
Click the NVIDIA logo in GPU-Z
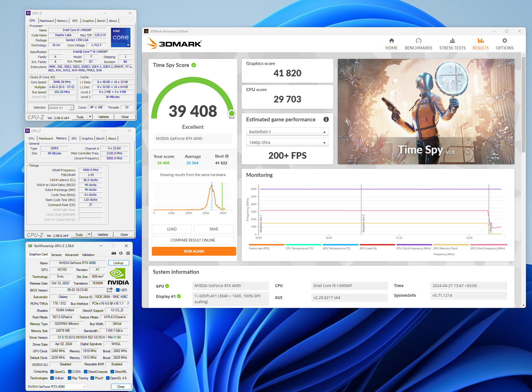click(118, 277)
